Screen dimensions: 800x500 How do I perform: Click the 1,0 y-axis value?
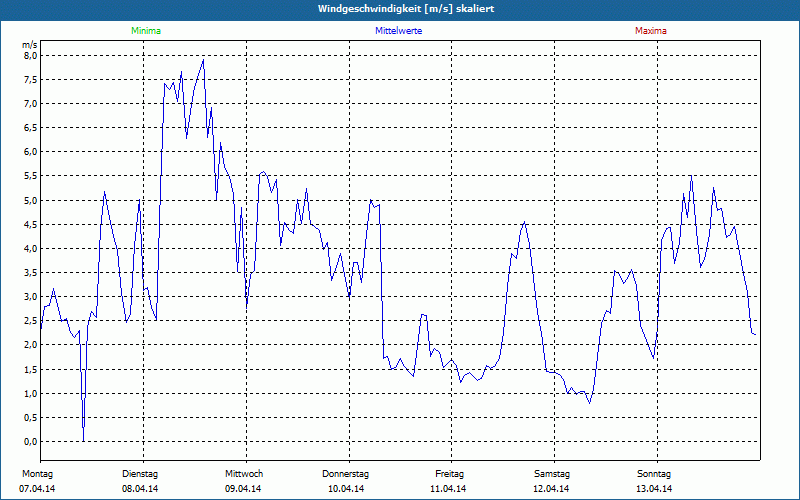31,393
